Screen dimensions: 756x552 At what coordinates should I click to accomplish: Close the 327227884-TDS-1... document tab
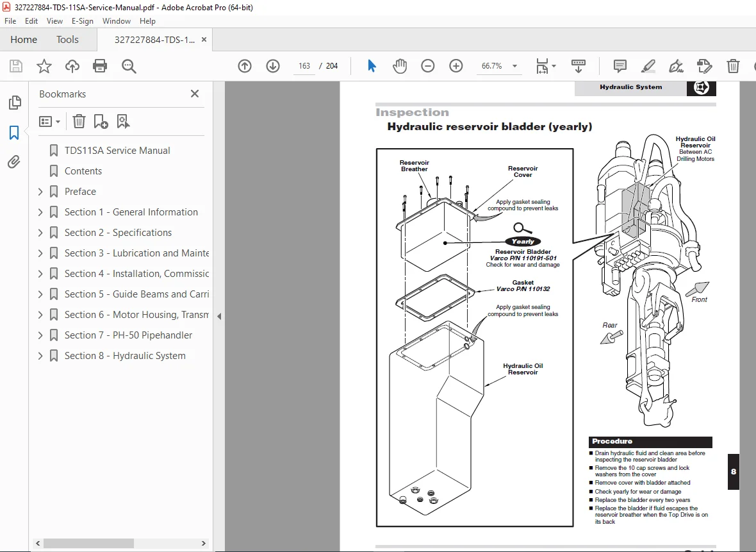204,40
